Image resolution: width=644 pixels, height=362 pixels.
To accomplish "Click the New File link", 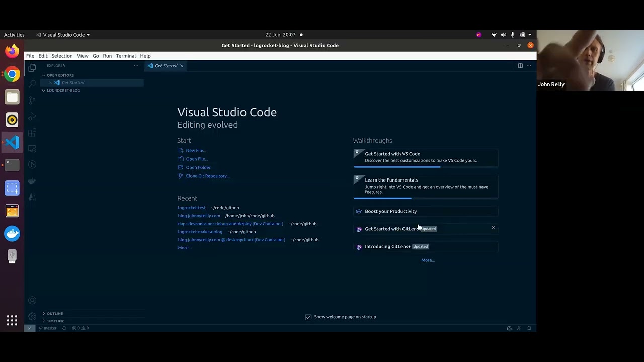I will point(196,150).
